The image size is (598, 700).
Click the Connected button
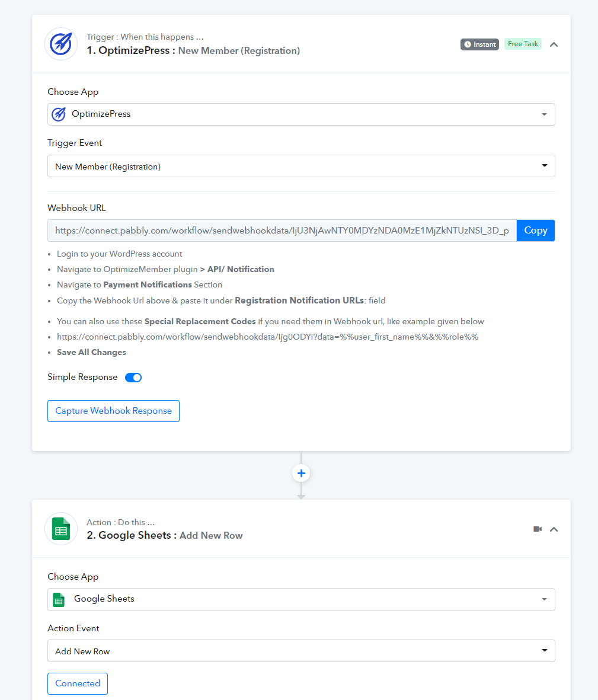point(78,683)
